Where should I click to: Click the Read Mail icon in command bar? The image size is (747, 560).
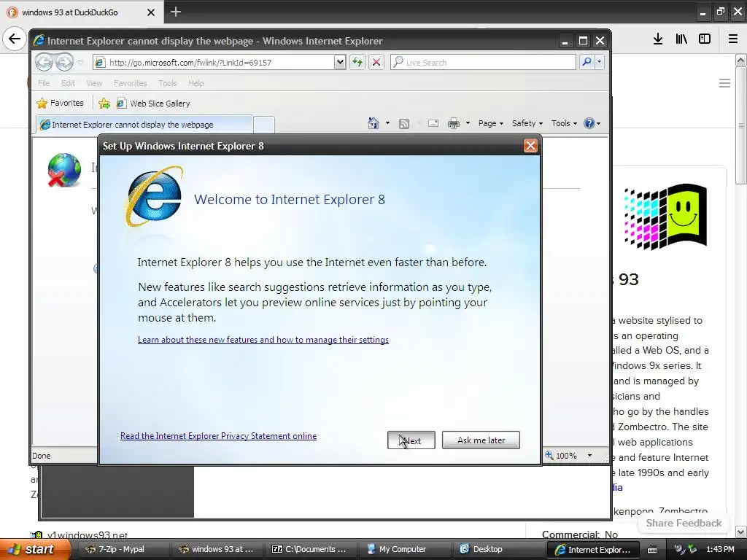[433, 123]
